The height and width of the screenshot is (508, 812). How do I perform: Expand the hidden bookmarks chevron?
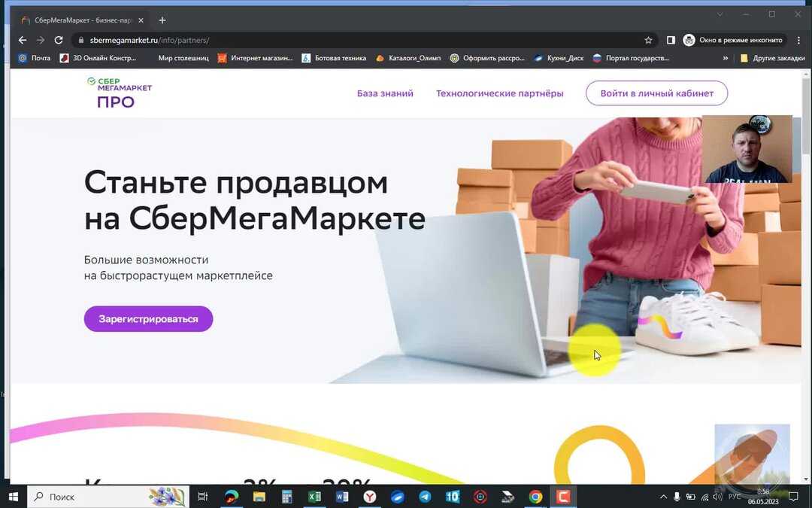725,58
